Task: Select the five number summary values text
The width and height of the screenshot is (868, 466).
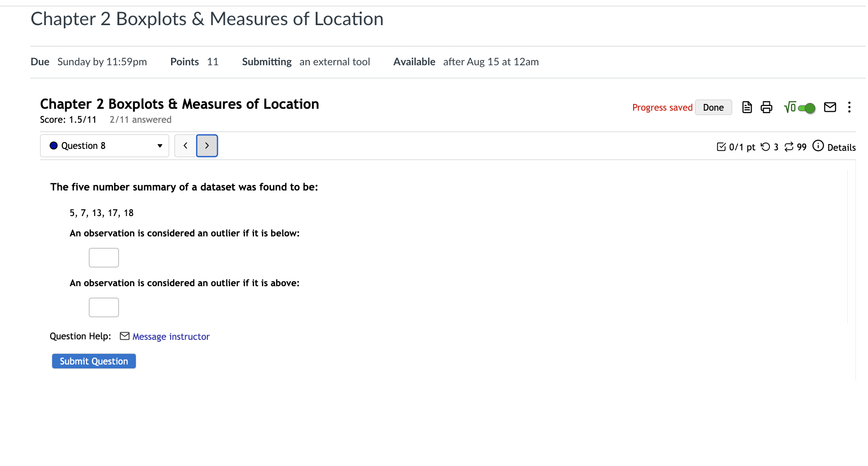Action: point(101,213)
